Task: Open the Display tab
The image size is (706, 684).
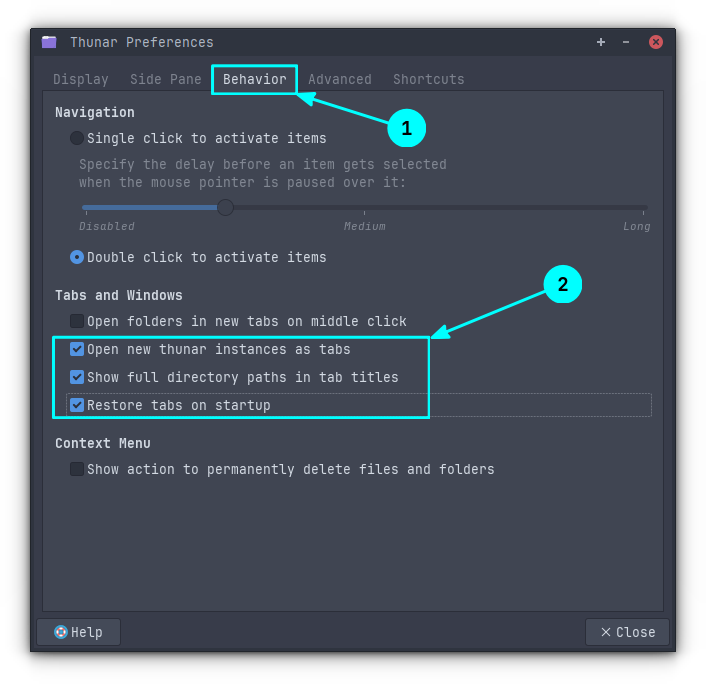Action: click(81, 79)
